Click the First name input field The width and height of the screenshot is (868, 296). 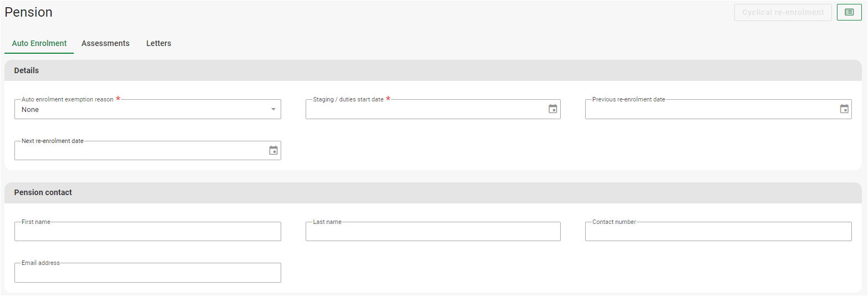[148, 232]
